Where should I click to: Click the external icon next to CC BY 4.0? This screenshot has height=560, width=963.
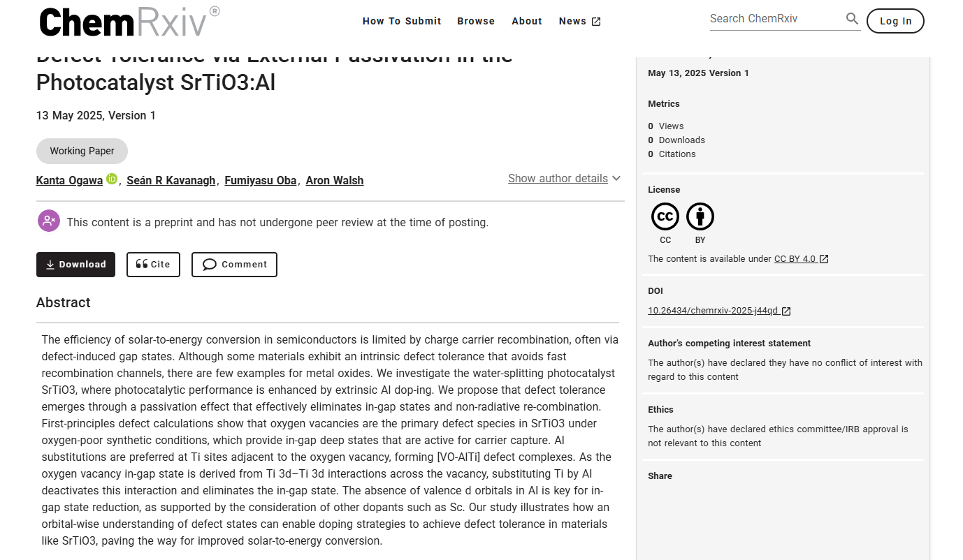[824, 259]
